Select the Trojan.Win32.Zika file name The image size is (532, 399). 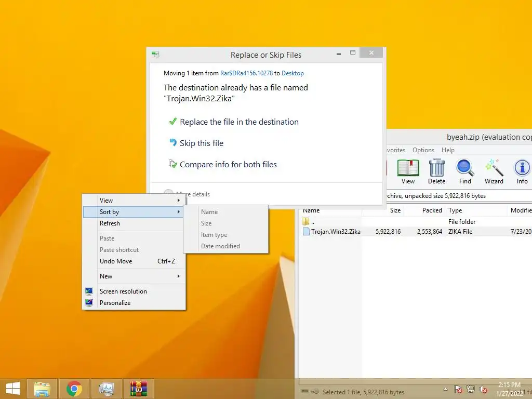click(x=336, y=231)
